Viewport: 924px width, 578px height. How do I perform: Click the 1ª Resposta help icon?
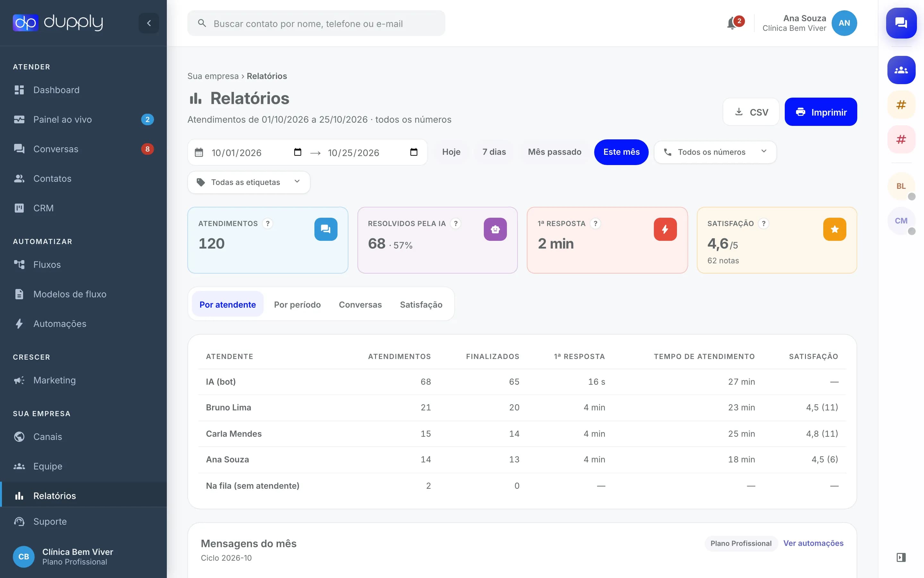595,223
